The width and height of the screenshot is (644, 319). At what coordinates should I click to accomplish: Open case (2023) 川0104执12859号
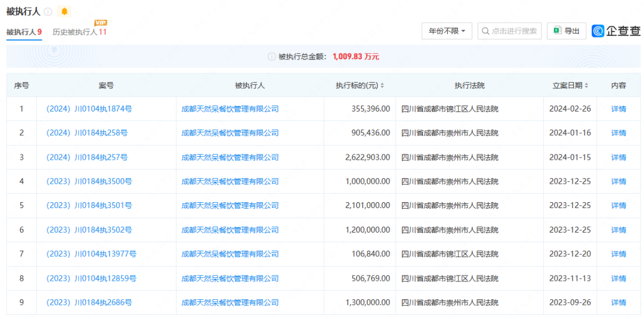91,278
